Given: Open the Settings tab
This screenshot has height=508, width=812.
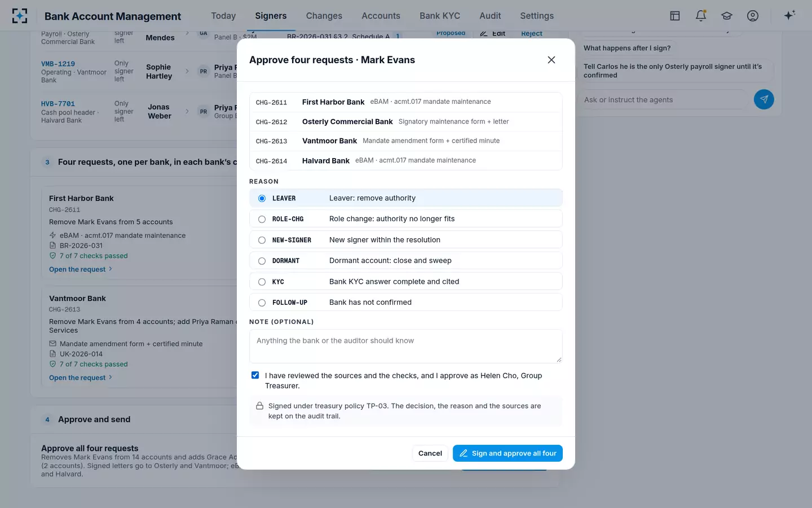Looking at the screenshot, I should pyautogui.click(x=537, y=16).
